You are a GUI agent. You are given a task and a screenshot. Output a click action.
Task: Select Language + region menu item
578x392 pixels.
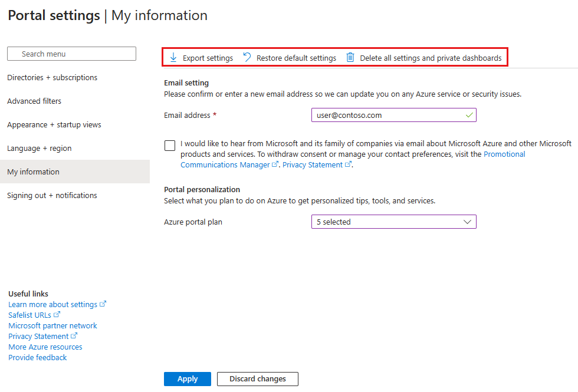40,148
